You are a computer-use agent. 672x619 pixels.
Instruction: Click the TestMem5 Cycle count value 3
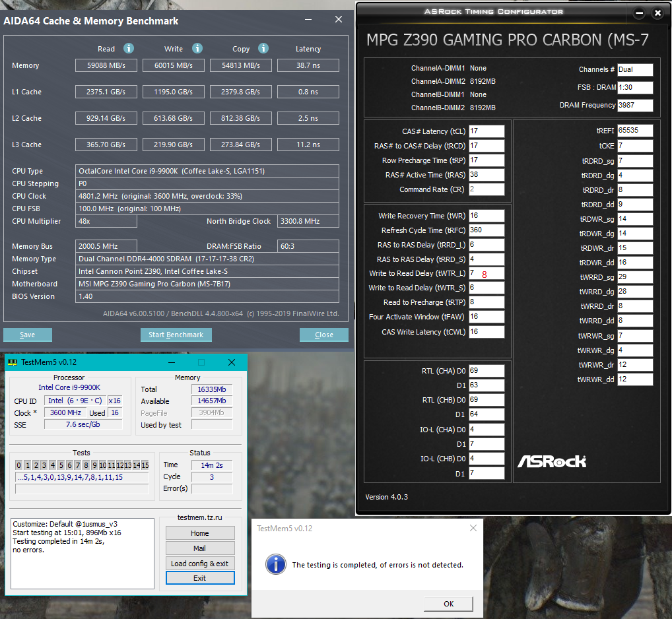tap(212, 476)
